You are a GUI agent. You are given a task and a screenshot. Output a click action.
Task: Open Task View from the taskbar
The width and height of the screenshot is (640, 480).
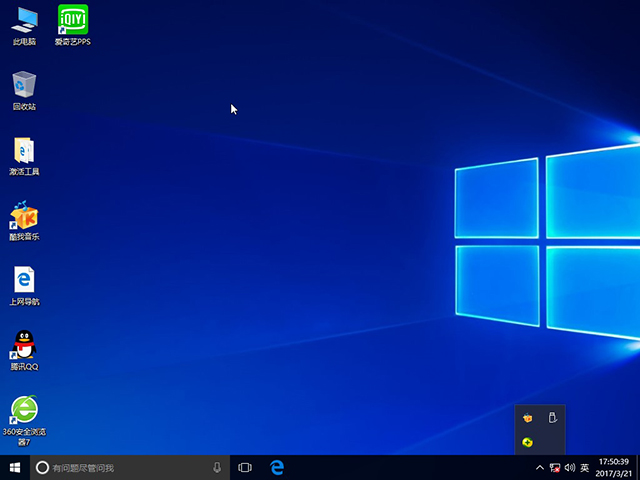point(245,467)
